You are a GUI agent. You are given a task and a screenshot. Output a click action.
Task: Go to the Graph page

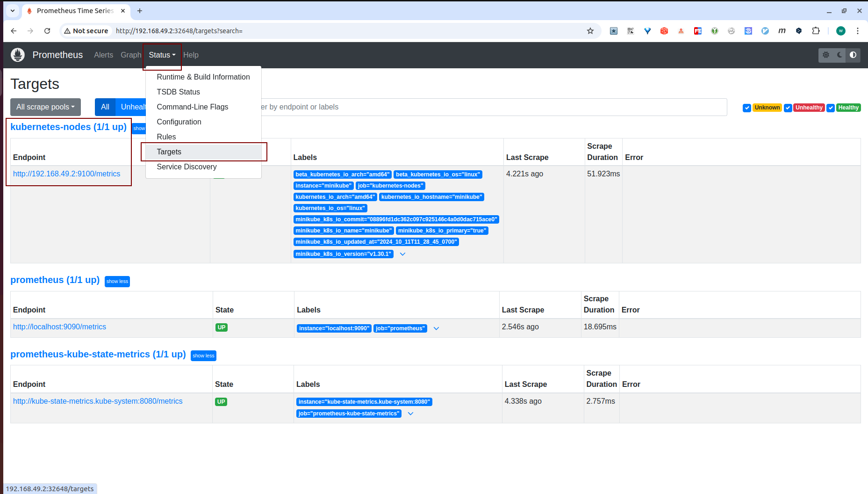coord(131,55)
